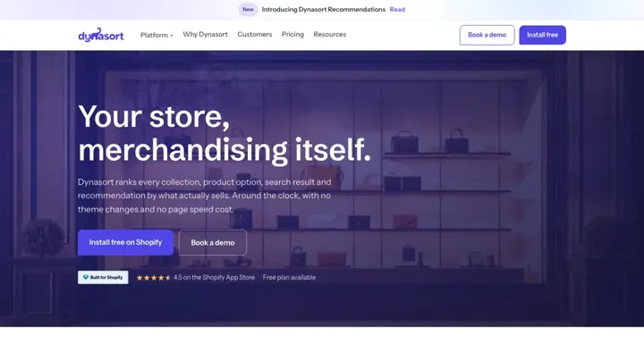Open the Platform dropdown menu
Image resolution: width=644 pixels, height=360 pixels.
point(157,35)
